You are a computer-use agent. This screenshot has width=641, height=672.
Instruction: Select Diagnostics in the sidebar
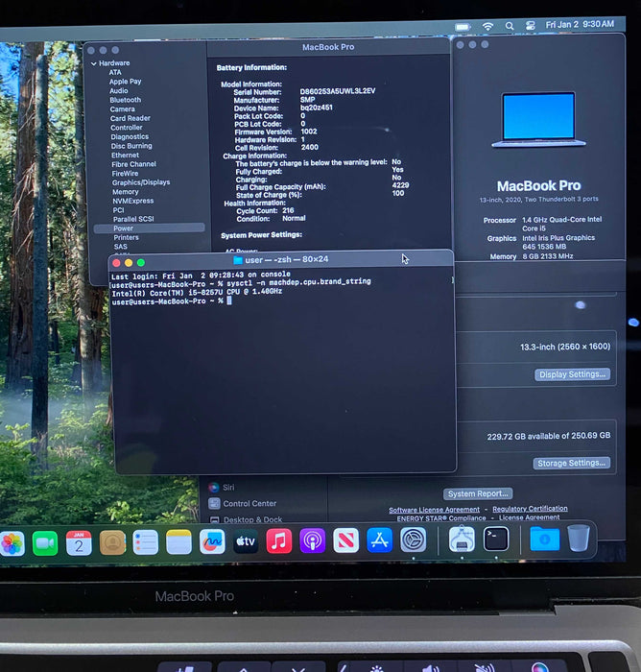[x=130, y=136]
